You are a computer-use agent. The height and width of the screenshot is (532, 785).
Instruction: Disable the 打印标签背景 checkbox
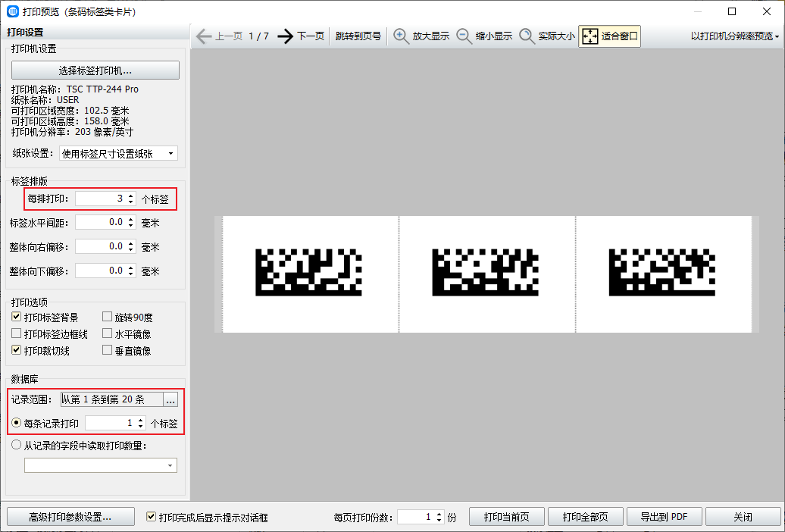coord(16,316)
